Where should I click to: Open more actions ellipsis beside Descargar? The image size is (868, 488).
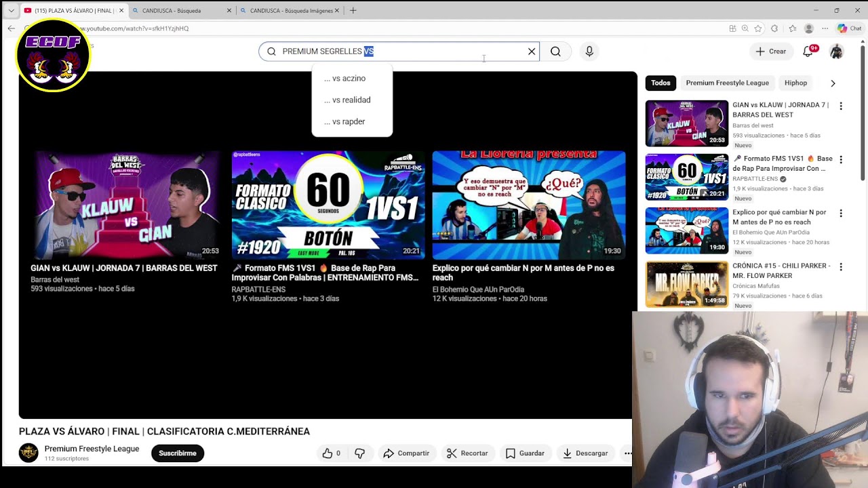pyautogui.click(x=627, y=453)
